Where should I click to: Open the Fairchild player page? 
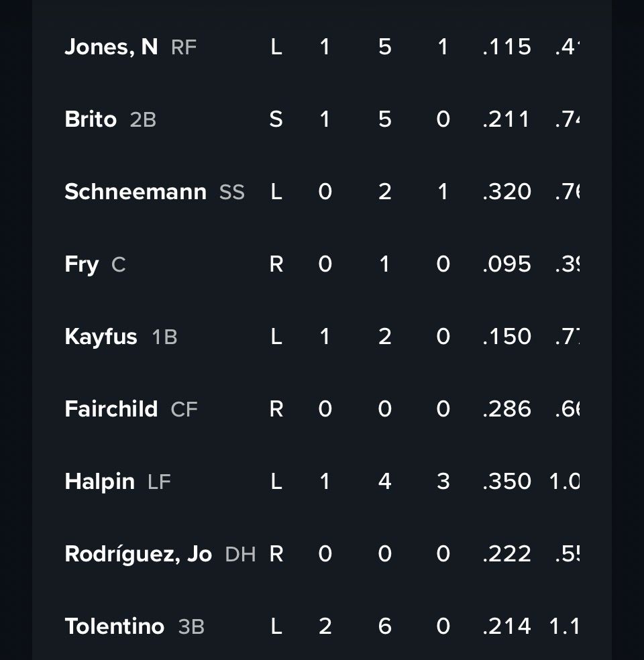111,409
